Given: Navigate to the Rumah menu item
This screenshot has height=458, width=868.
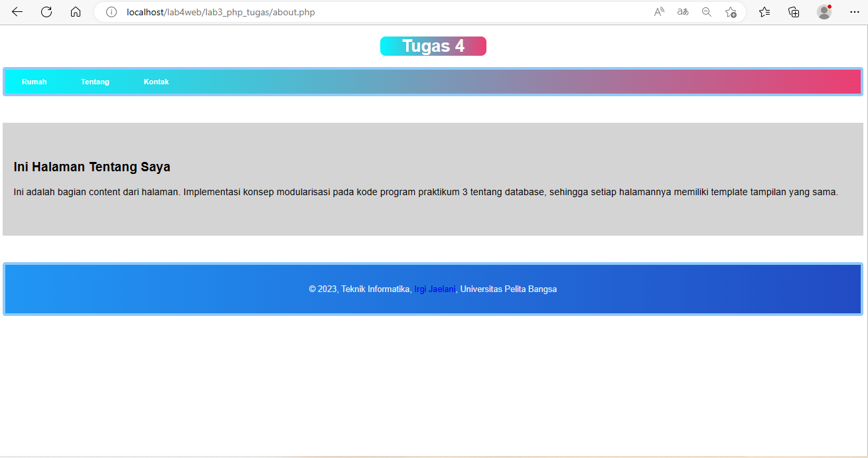Looking at the screenshot, I should point(34,82).
